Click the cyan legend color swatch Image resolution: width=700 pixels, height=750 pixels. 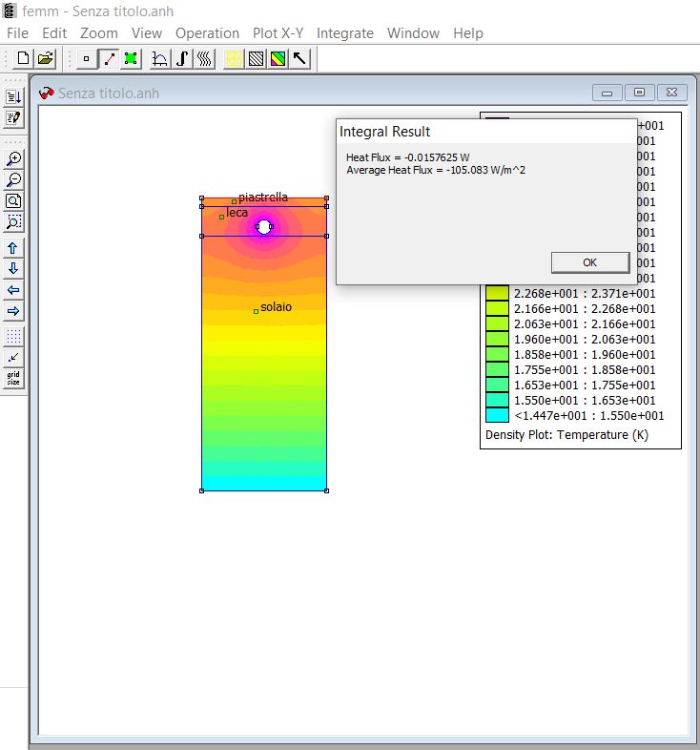coord(497,415)
